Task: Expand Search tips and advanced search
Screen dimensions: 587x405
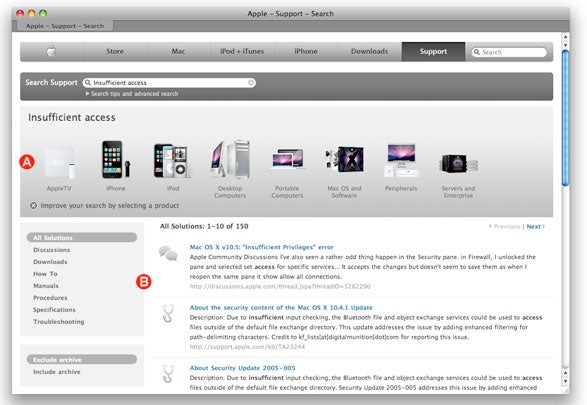Action: pyautogui.click(x=132, y=94)
